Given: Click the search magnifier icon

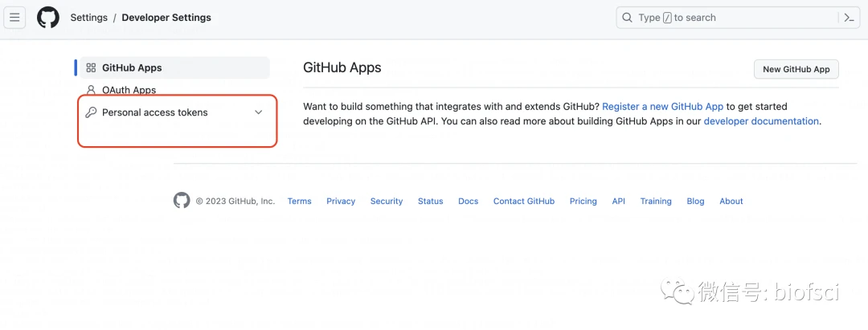Looking at the screenshot, I should [628, 18].
